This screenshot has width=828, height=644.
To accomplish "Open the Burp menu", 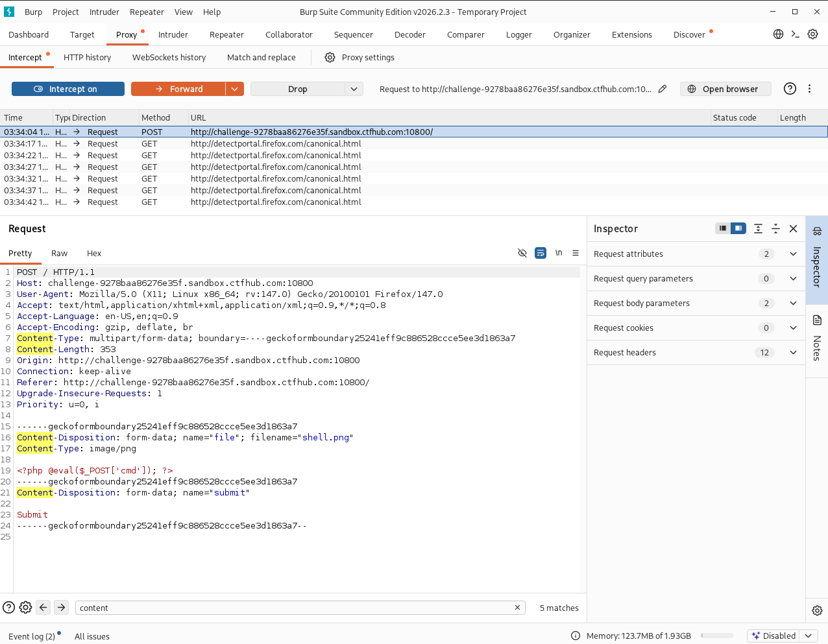I will [x=34, y=12].
